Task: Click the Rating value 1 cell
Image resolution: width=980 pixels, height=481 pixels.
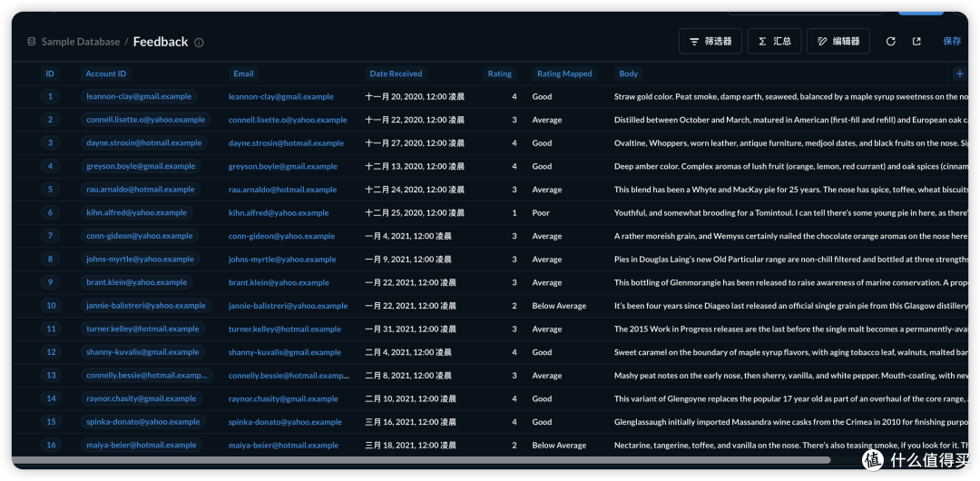Action: [514, 212]
